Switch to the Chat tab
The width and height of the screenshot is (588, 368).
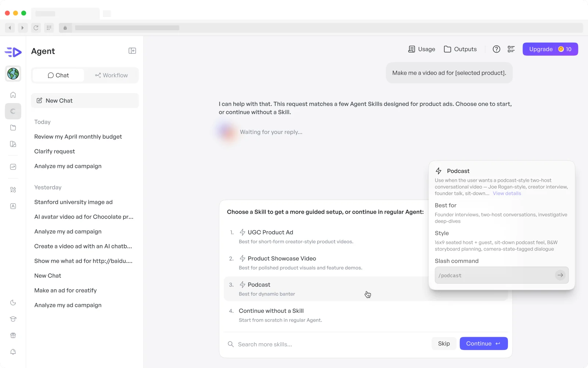58,75
